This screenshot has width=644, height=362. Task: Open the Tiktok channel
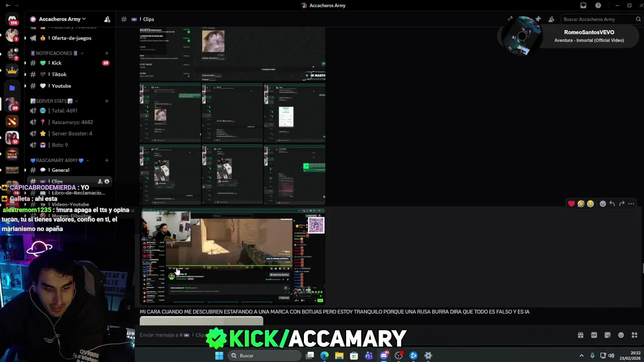pos(69,74)
